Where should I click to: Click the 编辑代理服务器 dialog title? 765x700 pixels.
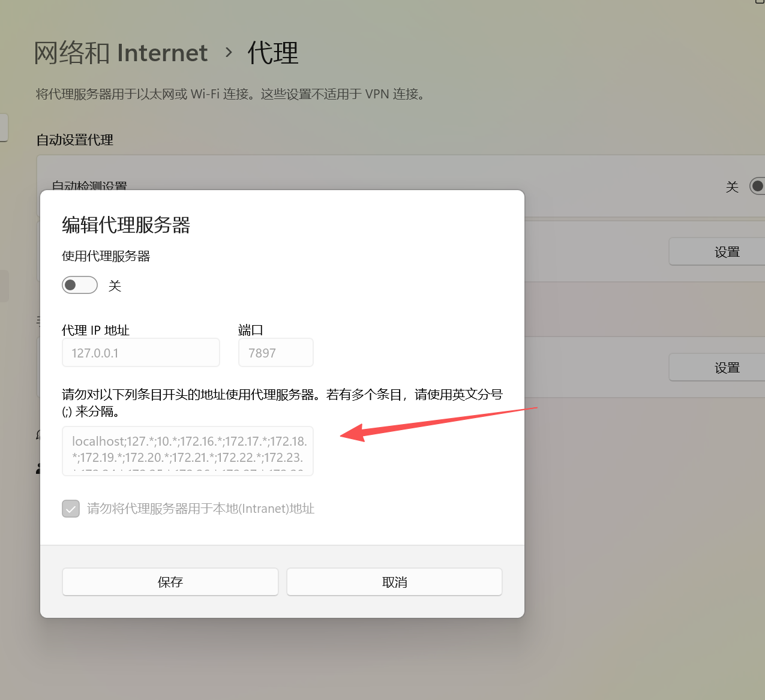(x=126, y=225)
